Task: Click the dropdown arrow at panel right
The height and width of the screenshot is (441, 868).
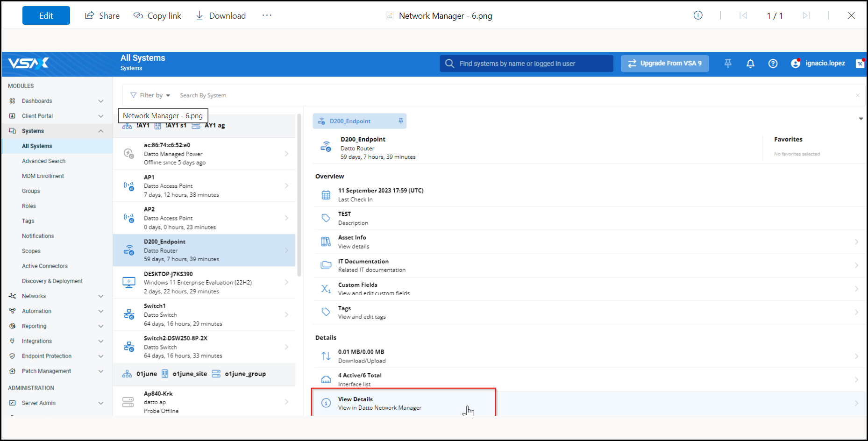Action: click(861, 119)
